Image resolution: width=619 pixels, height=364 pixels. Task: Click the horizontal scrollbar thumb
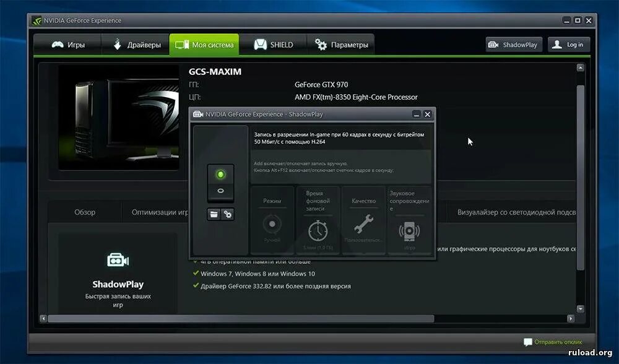241,318
